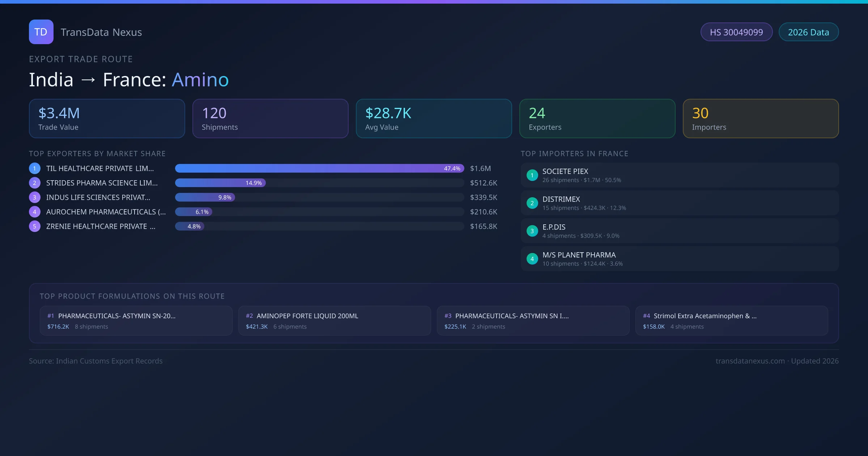Click rank 5 badge for Zrenie Healthcare

pyautogui.click(x=35, y=226)
